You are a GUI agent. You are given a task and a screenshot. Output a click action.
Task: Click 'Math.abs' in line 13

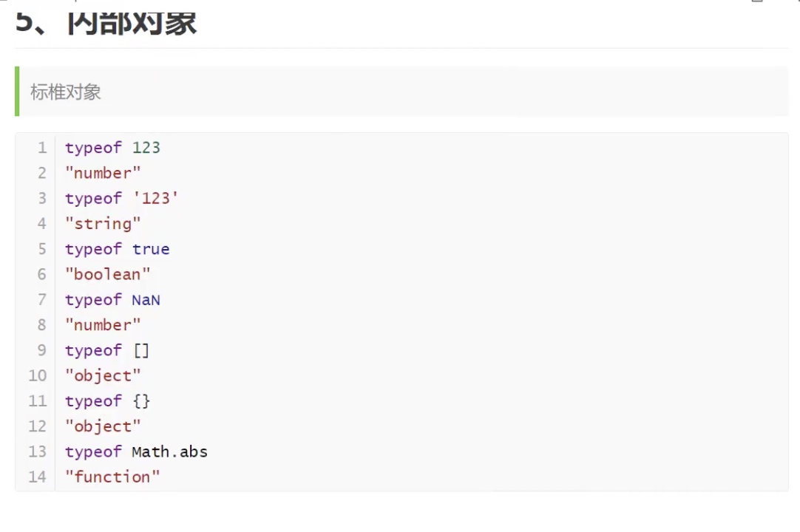pos(169,451)
